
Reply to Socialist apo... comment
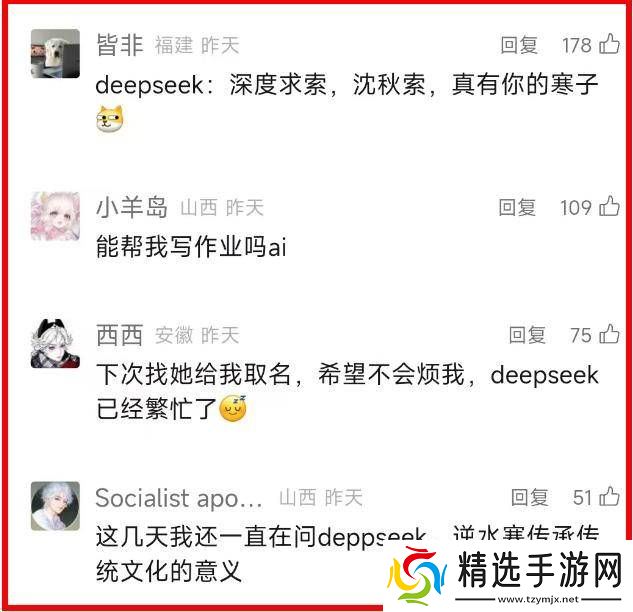(529, 497)
